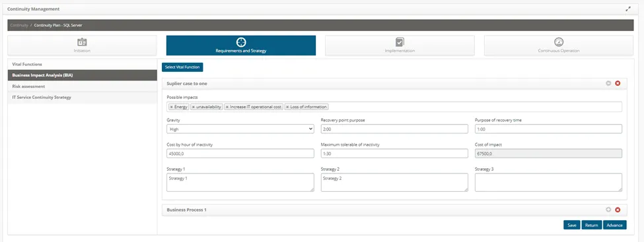Click the Suplier case to one title
Viewport: 644px width, 242px height.
187,83
